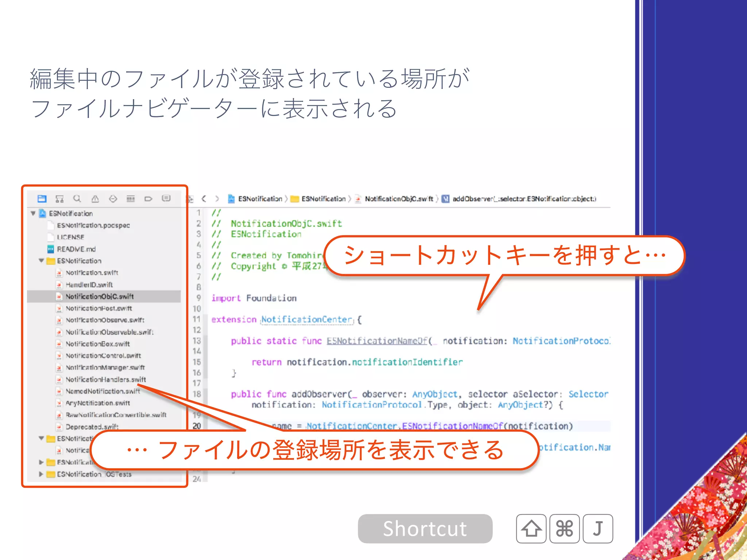Open addObserver method jump bar item

[519, 199]
